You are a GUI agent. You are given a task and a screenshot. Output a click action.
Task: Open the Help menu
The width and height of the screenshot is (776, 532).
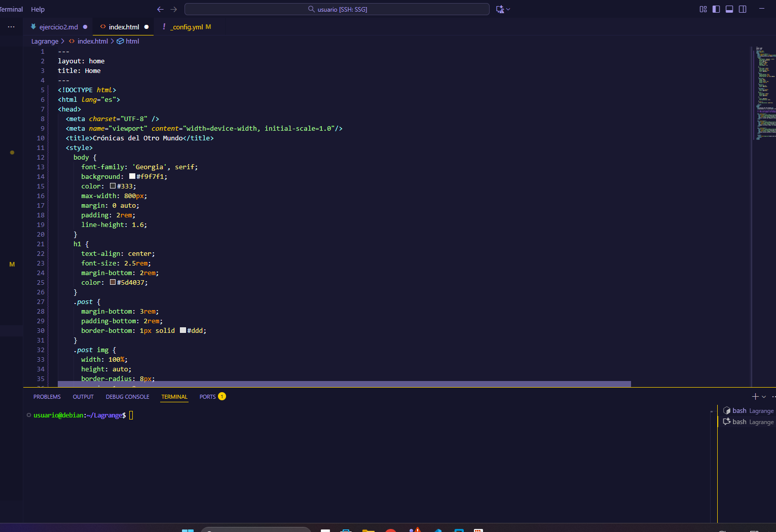point(38,9)
